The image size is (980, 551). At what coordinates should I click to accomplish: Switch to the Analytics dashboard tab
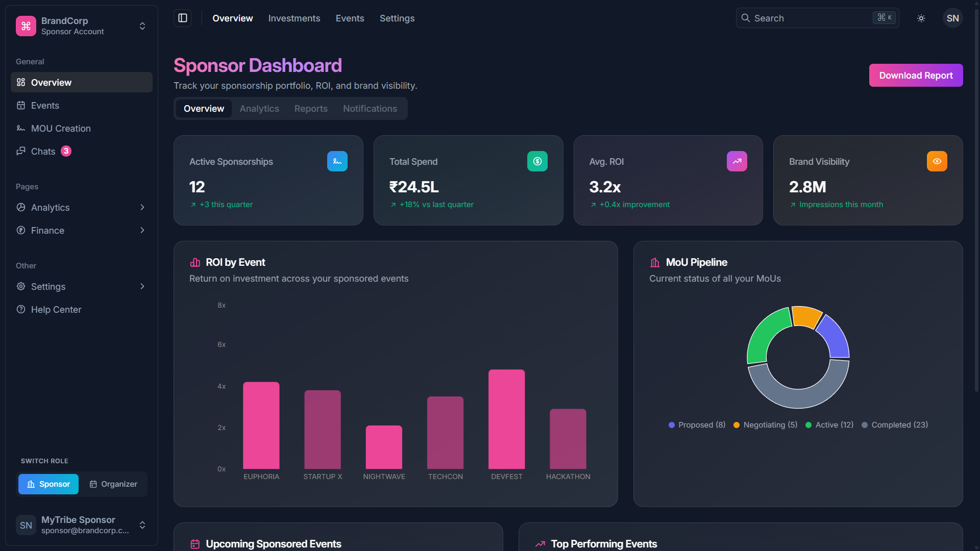(259, 109)
